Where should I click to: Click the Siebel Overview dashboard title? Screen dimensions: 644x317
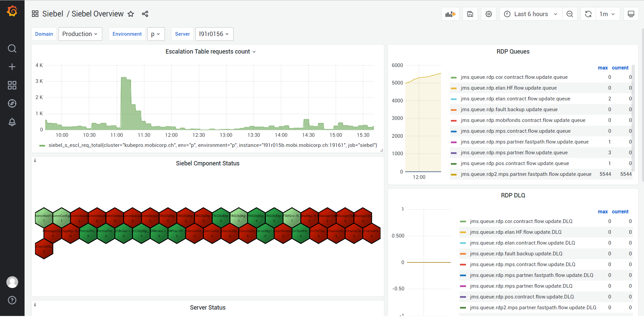(x=98, y=14)
